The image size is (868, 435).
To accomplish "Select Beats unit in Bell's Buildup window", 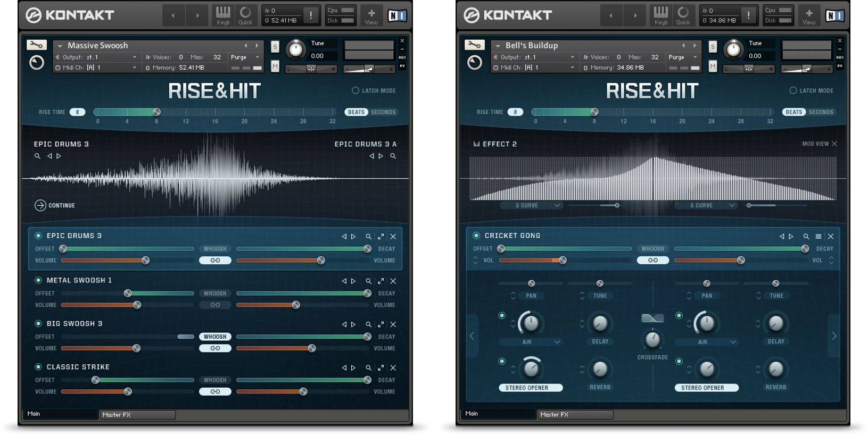I will [x=793, y=112].
